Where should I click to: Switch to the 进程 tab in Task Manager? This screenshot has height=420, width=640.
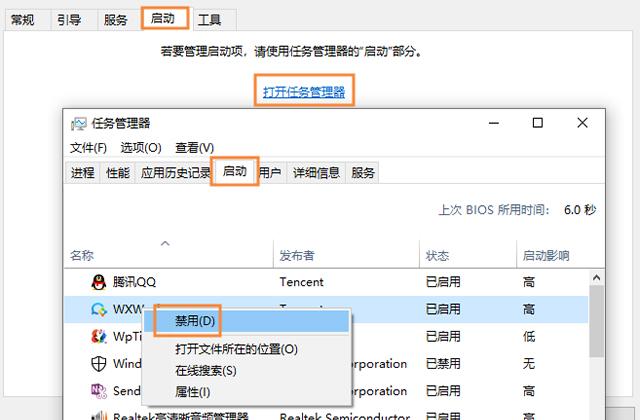pyautogui.click(x=82, y=173)
